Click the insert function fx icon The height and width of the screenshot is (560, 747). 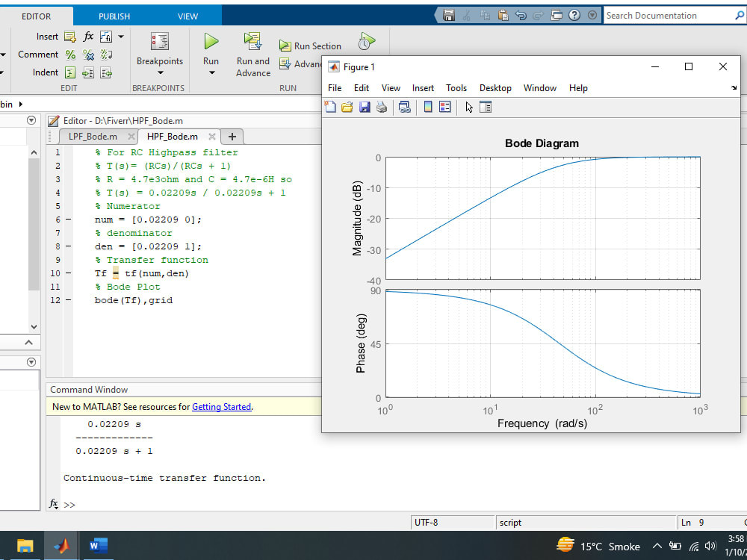(x=87, y=36)
